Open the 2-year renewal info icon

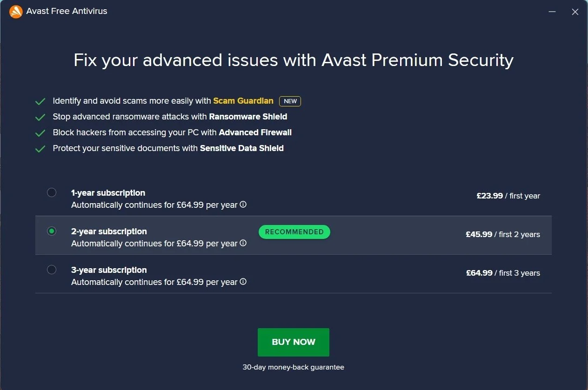243,243
